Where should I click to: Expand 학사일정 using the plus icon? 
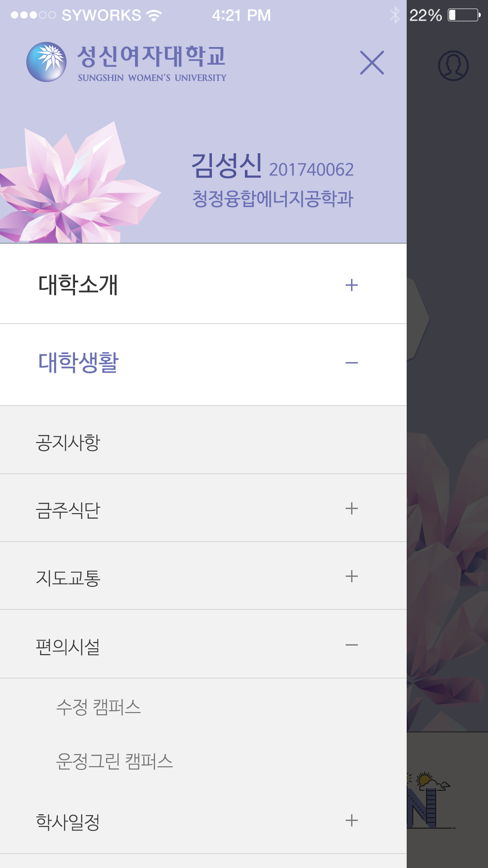click(x=352, y=821)
